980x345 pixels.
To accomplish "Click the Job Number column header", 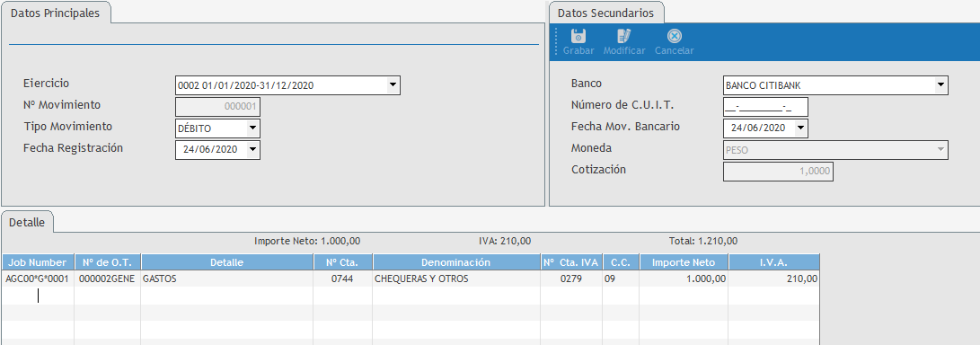I will 38,262.
